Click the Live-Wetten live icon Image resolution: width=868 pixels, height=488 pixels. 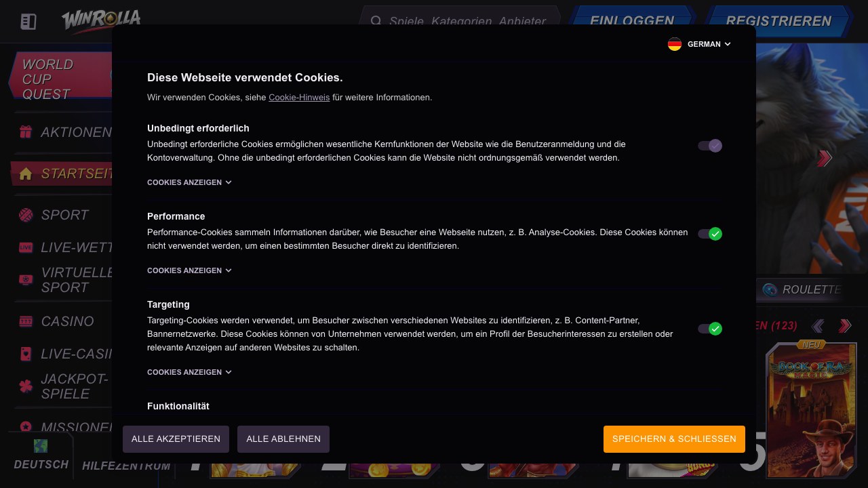click(26, 247)
